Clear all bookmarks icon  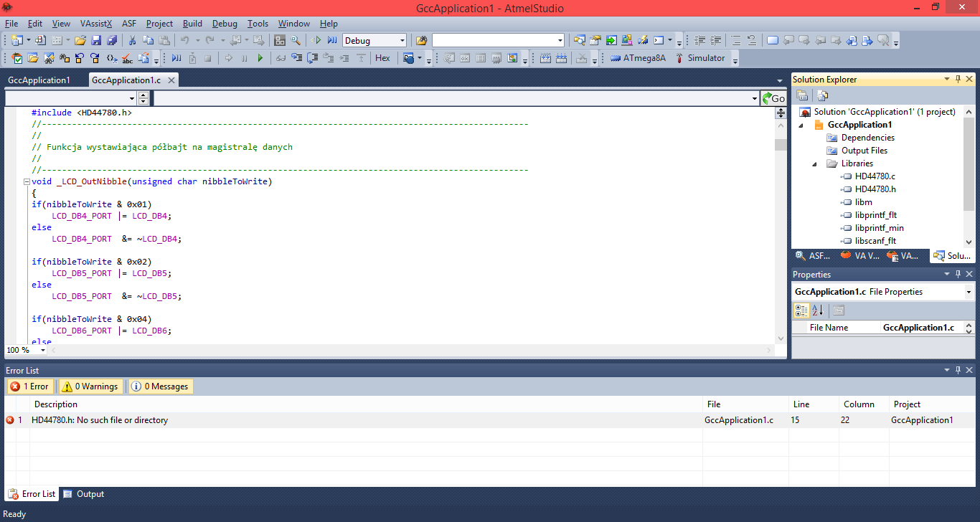tap(884, 40)
